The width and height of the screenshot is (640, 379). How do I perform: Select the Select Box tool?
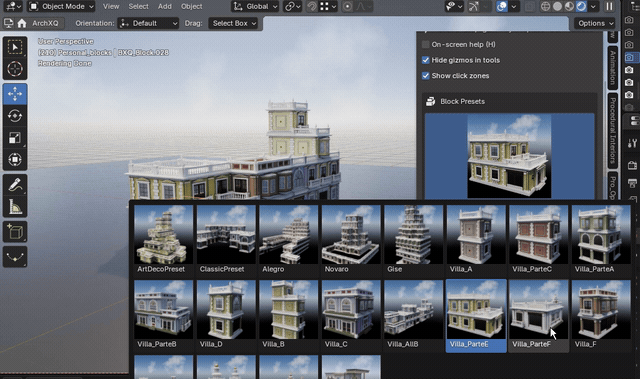point(15,47)
